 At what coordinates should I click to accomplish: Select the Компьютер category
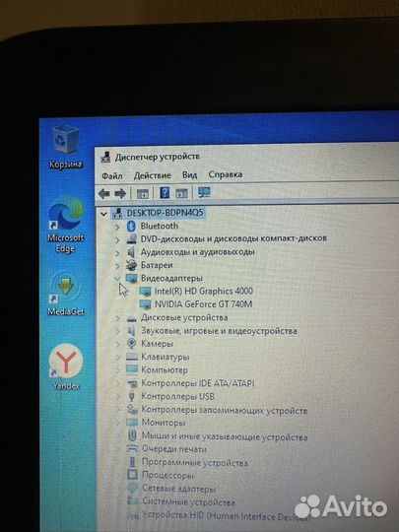[165, 369]
